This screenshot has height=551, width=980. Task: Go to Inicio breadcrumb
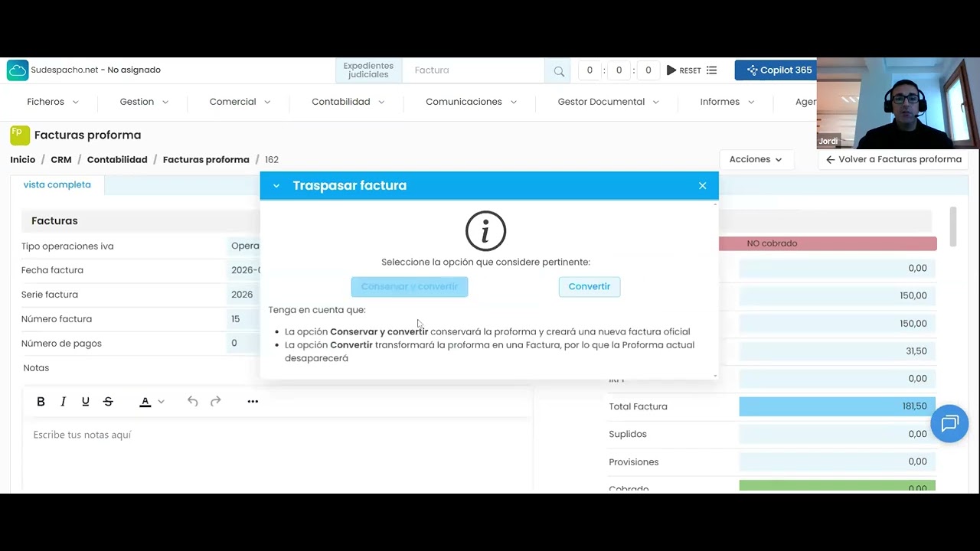(x=23, y=160)
